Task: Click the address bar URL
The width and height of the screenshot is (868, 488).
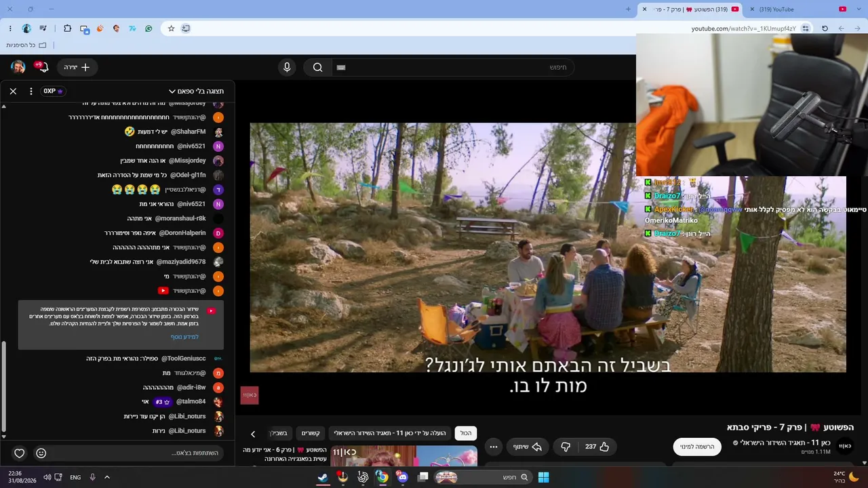Action: point(744,28)
